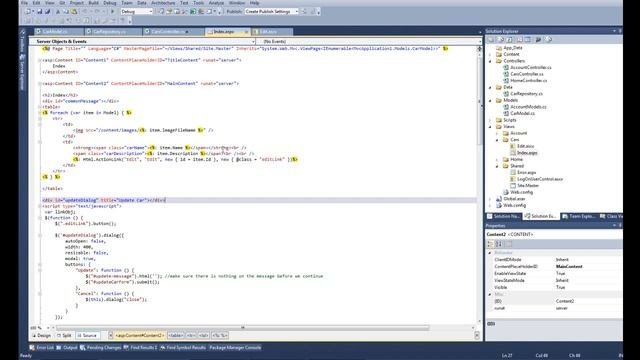Viewport: 640px width, 360px height.
Task: Click the Show All Files icon in Solution Explorer
Action: (501, 40)
